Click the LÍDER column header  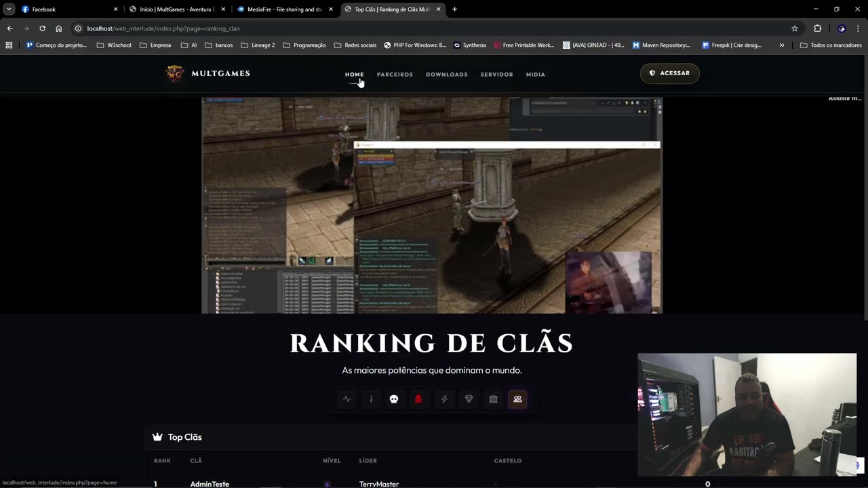(368, 461)
